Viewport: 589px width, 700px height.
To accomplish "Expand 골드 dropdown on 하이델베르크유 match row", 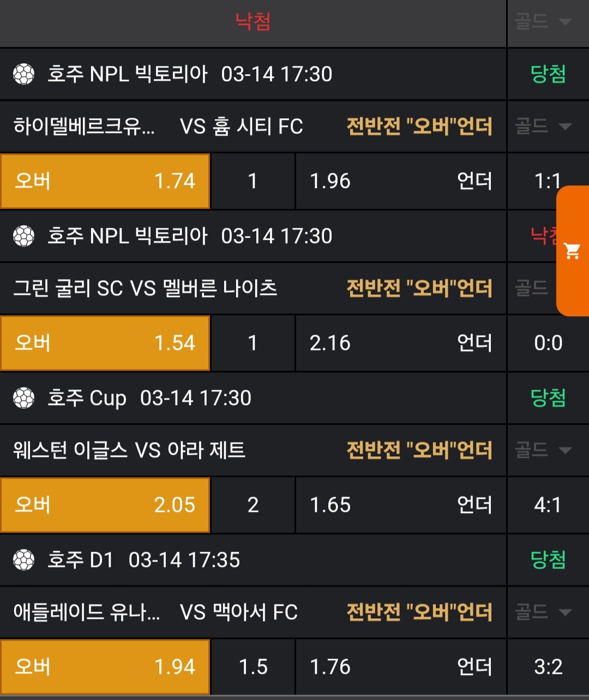I will (543, 126).
